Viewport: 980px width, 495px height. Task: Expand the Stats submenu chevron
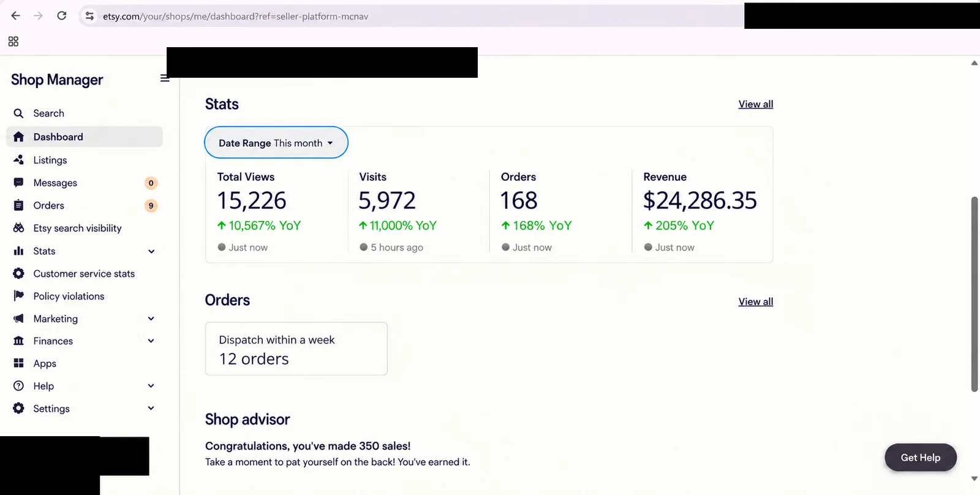[151, 251]
